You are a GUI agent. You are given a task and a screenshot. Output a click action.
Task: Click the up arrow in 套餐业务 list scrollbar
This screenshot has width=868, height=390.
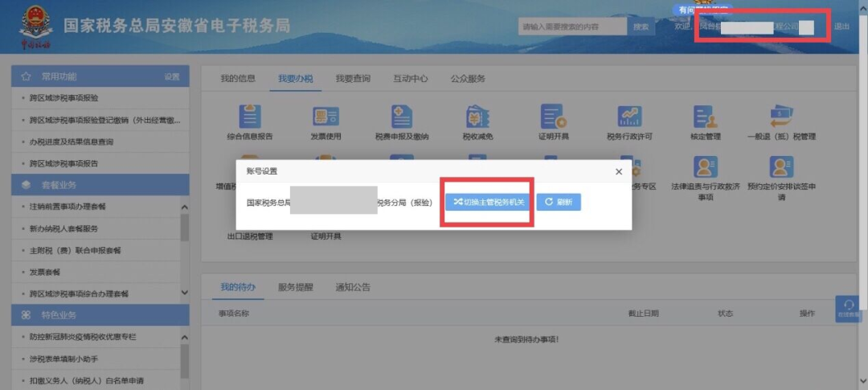click(x=185, y=207)
